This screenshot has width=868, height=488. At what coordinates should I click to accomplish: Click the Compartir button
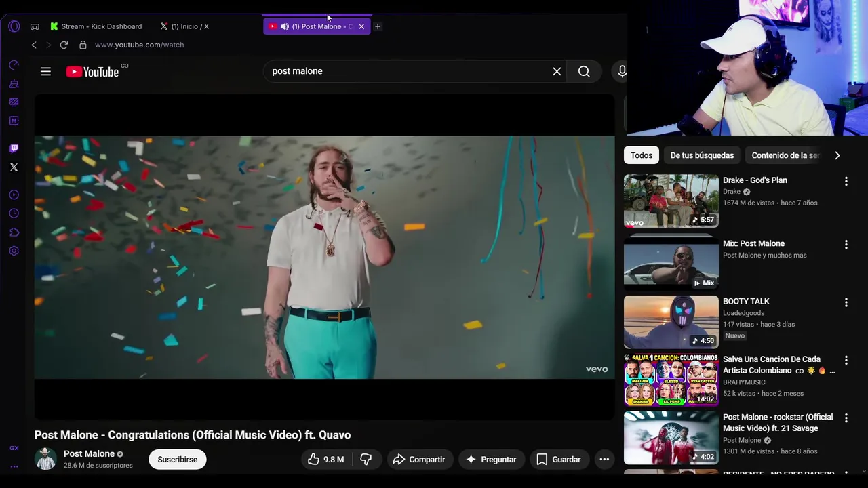pyautogui.click(x=420, y=460)
